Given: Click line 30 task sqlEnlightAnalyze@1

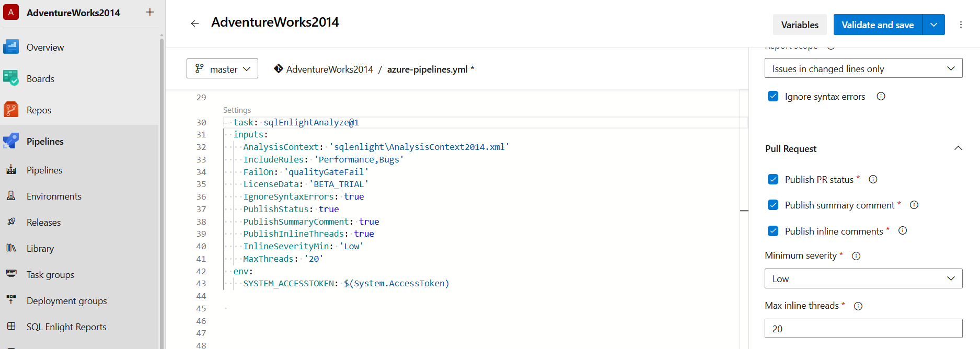Looking at the screenshot, I should (x=296, y=122).
